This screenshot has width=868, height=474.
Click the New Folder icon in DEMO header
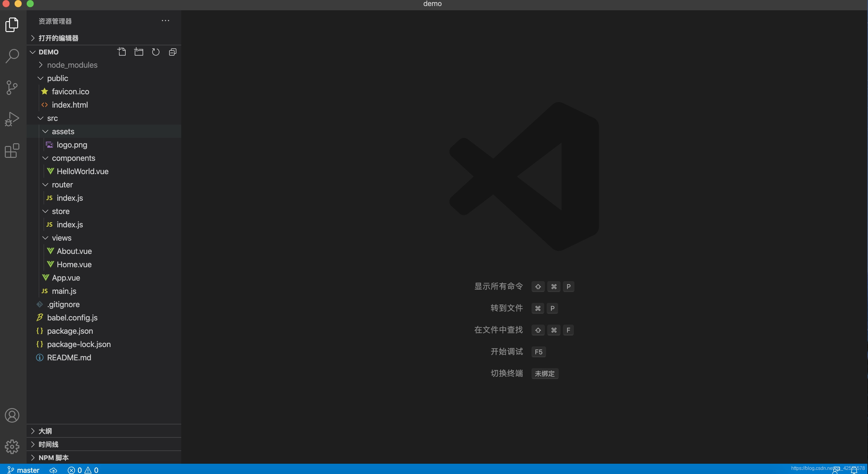[139, 52]
